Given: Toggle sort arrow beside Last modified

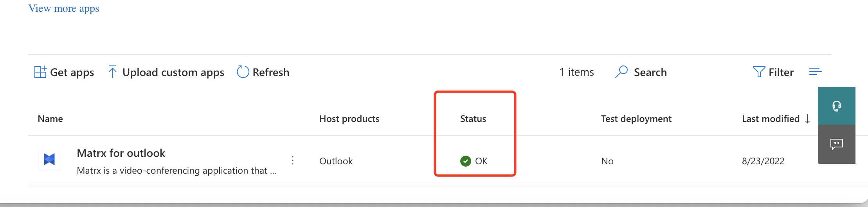Looking at the screenshot, I should pos(807,119).
